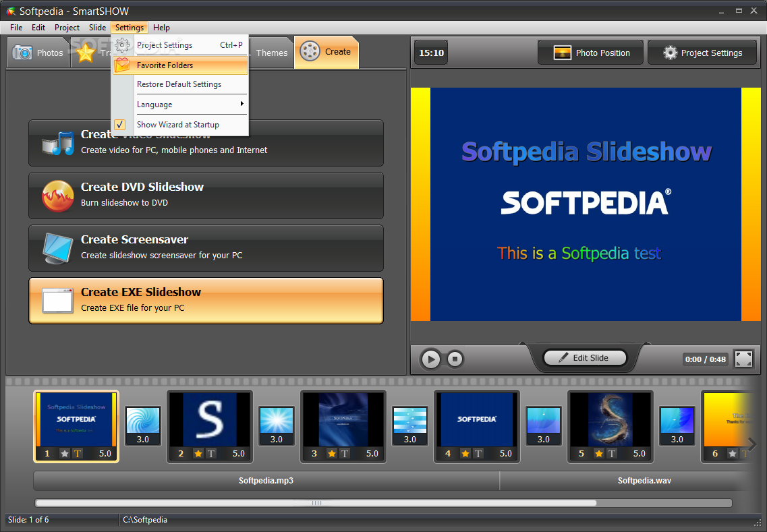This screenshot has width=767, height=532.
Task: Click the star Transitions tab icon
Action: click(86, 53)
